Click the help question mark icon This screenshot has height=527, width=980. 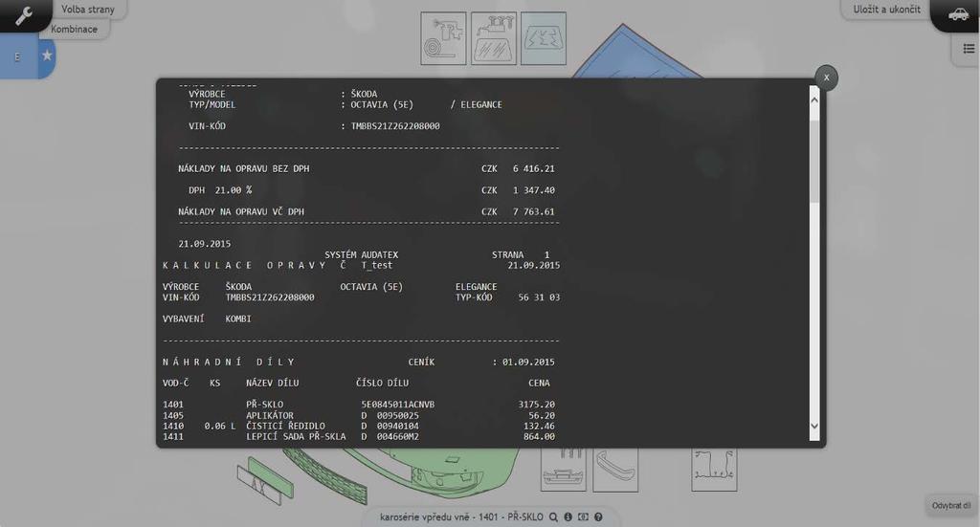[598, 517]
